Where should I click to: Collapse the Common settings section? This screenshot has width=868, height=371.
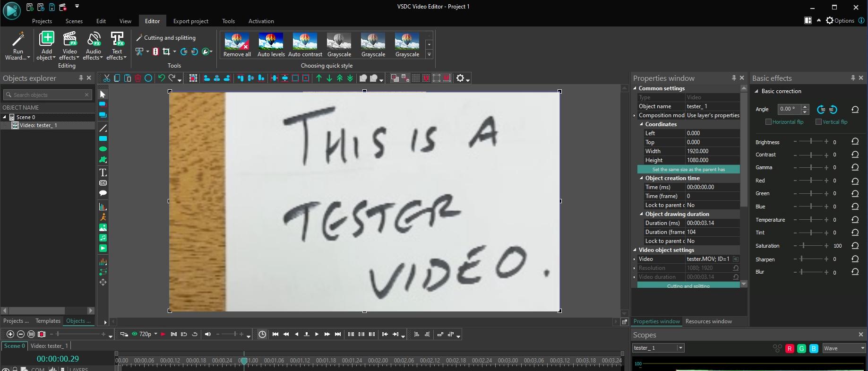(635, 88)
